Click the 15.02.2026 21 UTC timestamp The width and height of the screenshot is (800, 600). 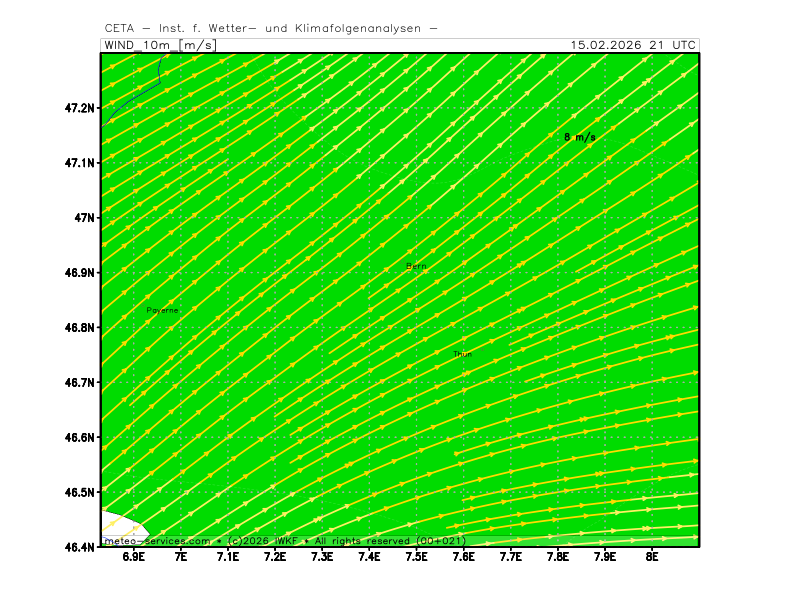tap(633, 45)
